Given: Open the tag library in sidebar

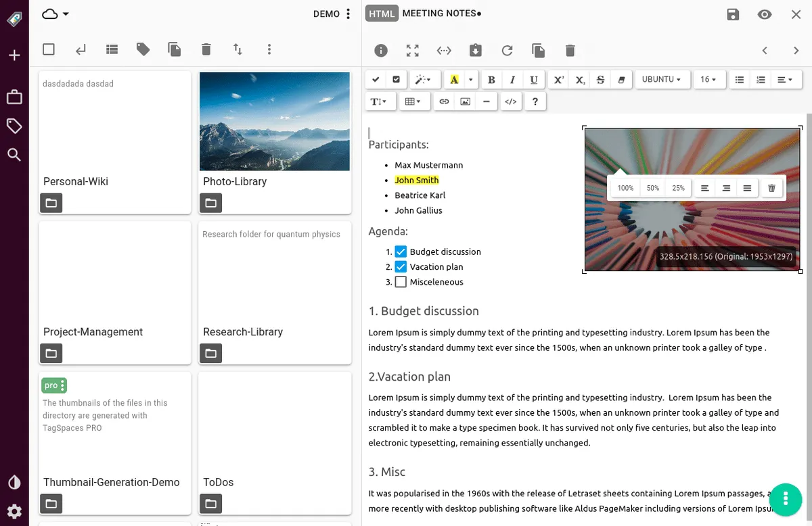Looking at the screenshot, I should tap(14, 126).
